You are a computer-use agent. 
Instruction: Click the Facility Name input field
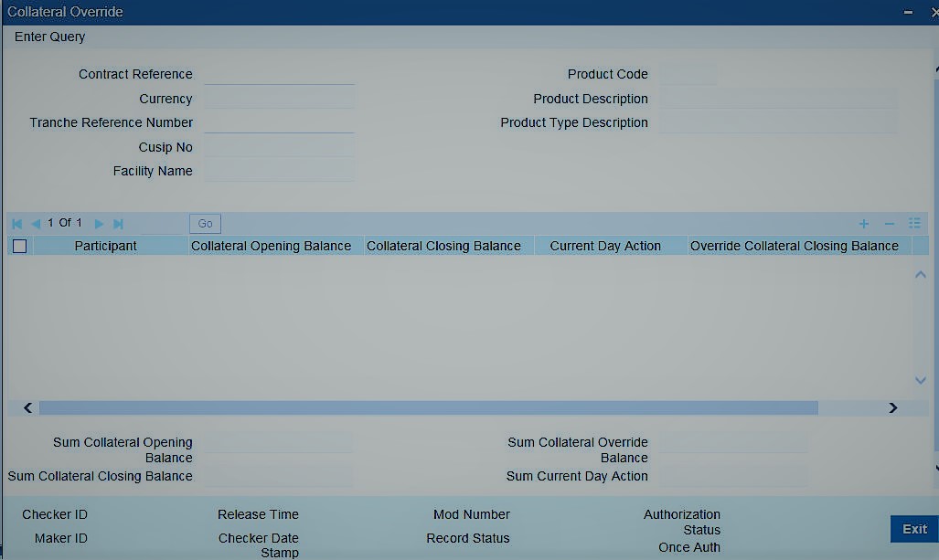coord(279,171)
